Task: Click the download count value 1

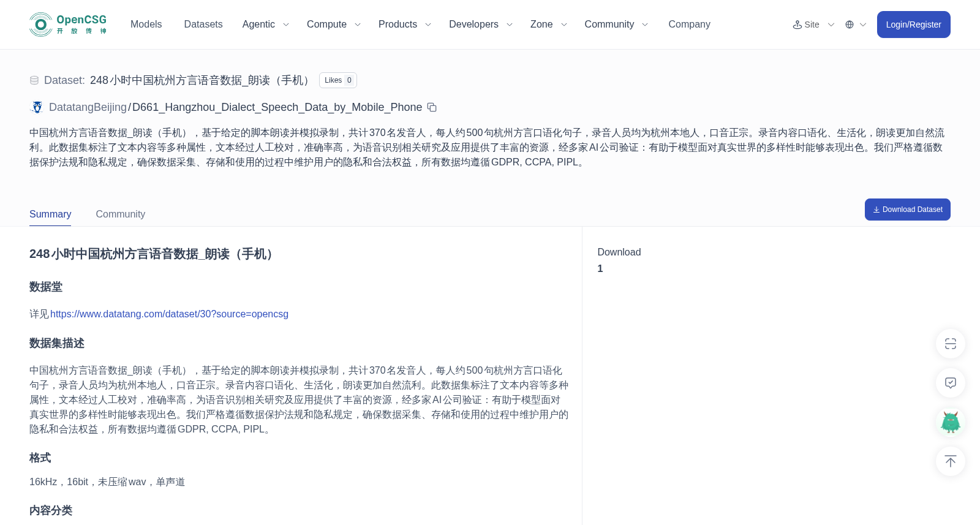Action: [x=600, y=269]
